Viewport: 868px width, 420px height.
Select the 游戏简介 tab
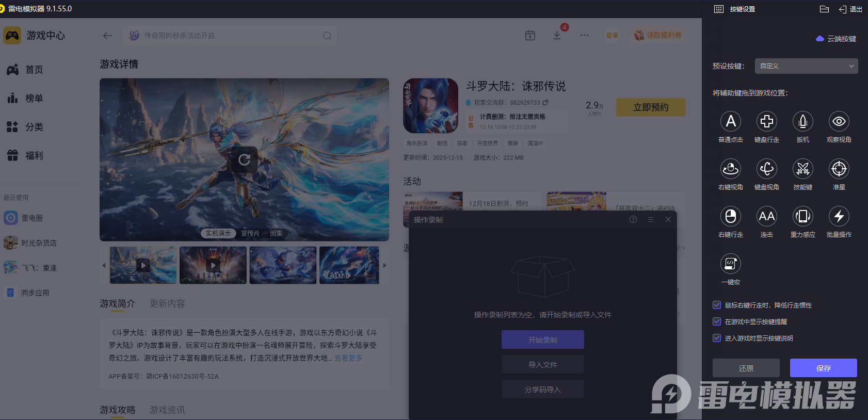pos(117,303)
